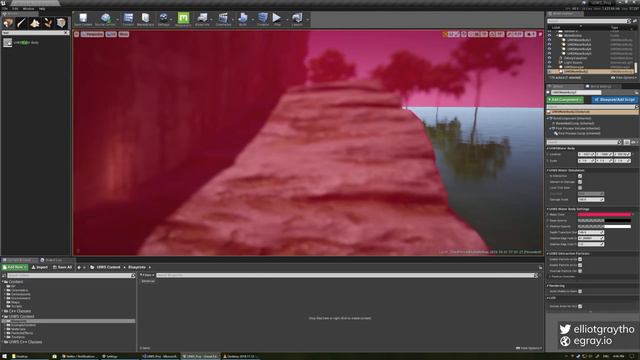Screen dimensions: 640x360
Task: Open the viewport options dropdown arrow
Action: coord(77,34)
